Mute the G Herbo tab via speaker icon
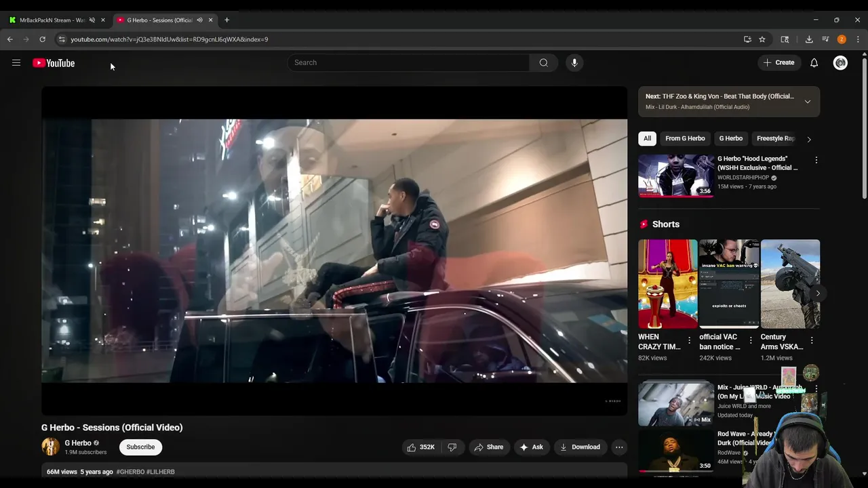 (x=199, y=20)
